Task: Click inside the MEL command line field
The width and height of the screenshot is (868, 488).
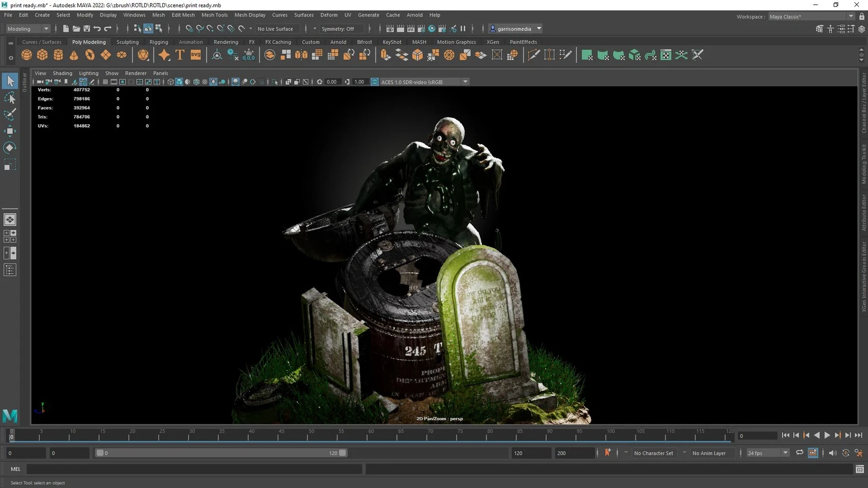Action: [190, 469]
